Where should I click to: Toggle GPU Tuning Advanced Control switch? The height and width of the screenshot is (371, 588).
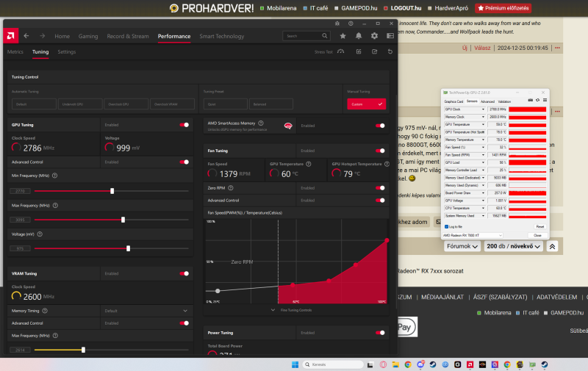184,162
